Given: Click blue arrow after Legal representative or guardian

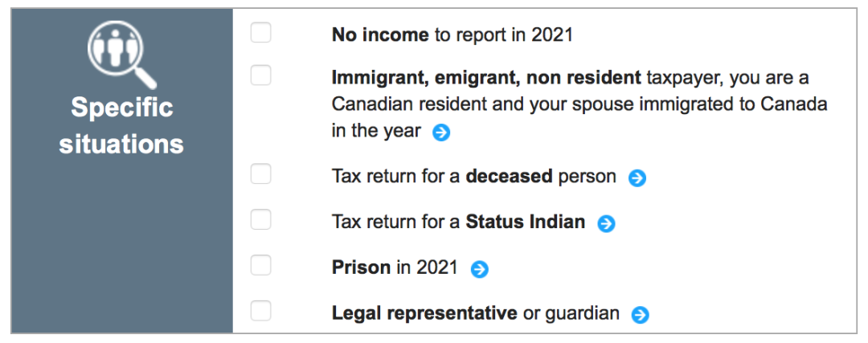Looking at the screenshot, I should [641, 315].
